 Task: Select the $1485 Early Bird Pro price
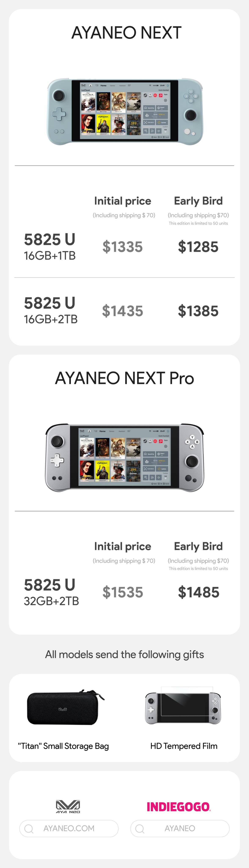(198, 592)
